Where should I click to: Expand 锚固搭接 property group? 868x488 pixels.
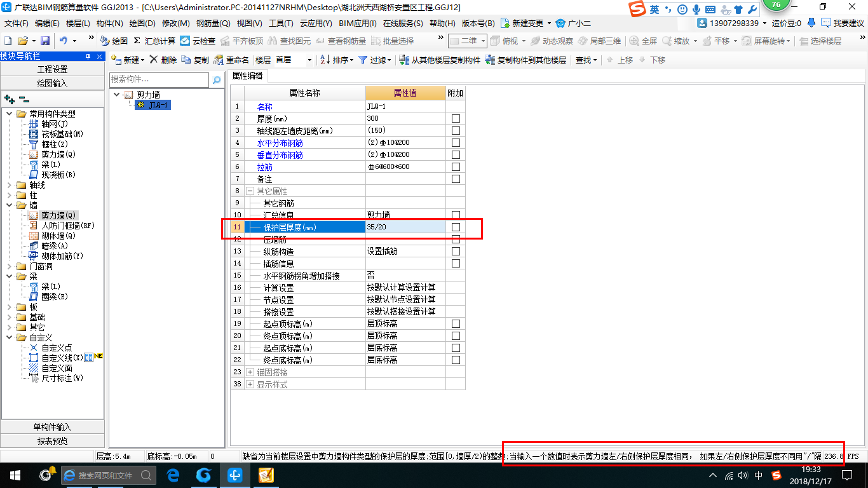click(x=250, y=372)
